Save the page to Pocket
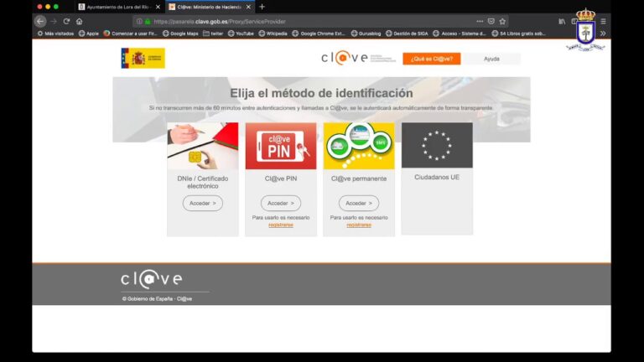644x362 pixels. tap(491, 21)
